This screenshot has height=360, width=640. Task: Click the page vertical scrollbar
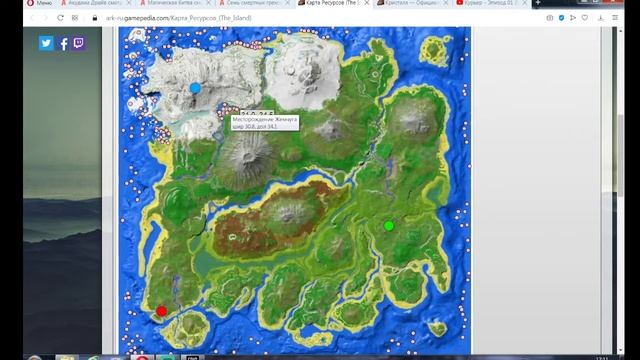click(x=620, y=155)
